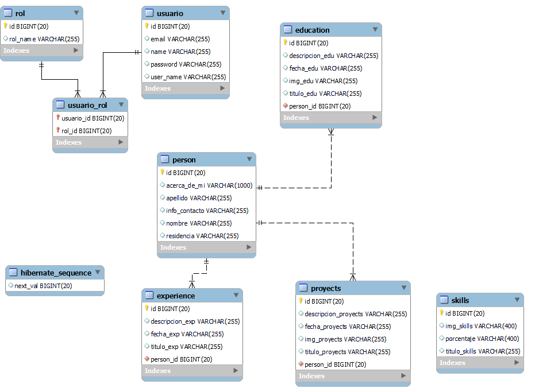Image resolution: width=535 pixels, height=392 pixels.
Task: Select the primary key icon of usuario id
Action: (x=147, y=26)
